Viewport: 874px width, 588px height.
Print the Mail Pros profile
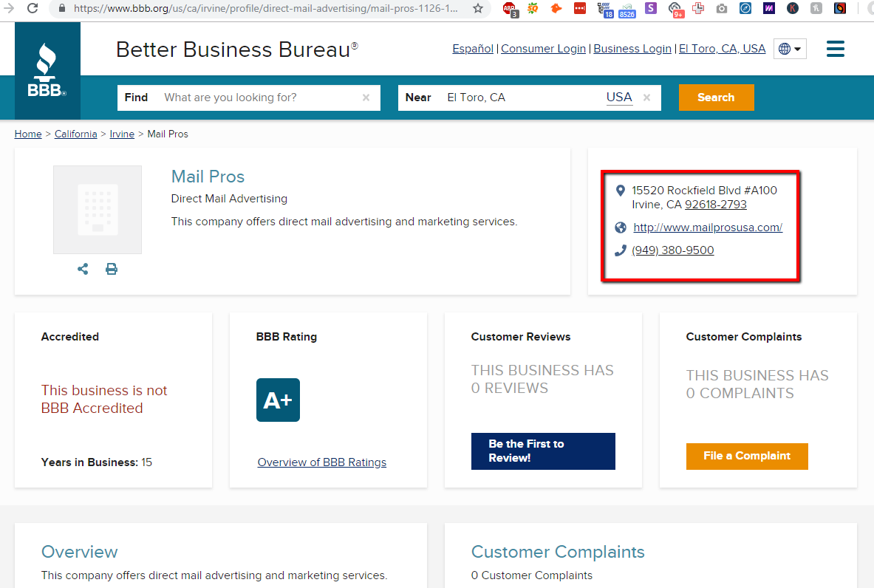(x=112, y=269)
